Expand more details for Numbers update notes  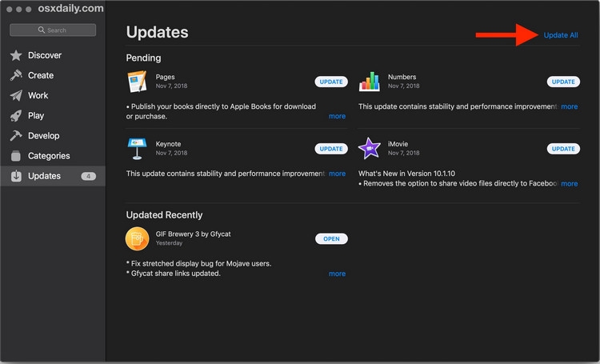pyautogui.click(x=570, y=106)
